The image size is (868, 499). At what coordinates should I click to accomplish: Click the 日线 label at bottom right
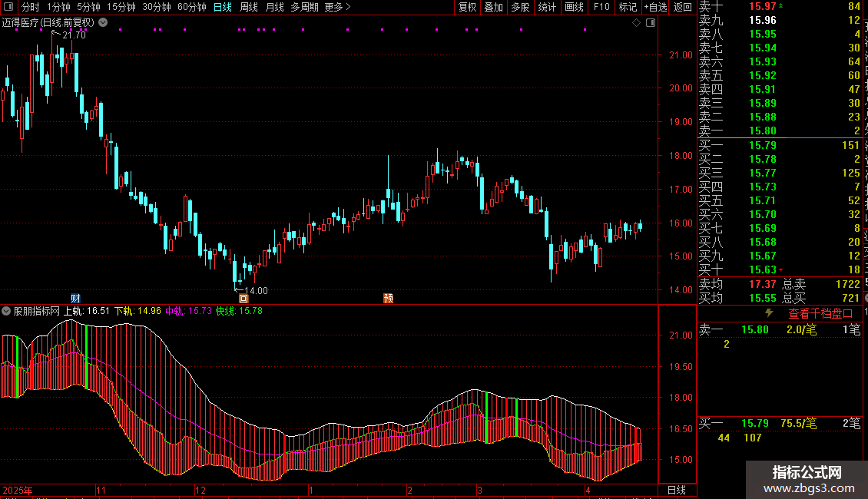pyautogui.click(x=677, y=490)
